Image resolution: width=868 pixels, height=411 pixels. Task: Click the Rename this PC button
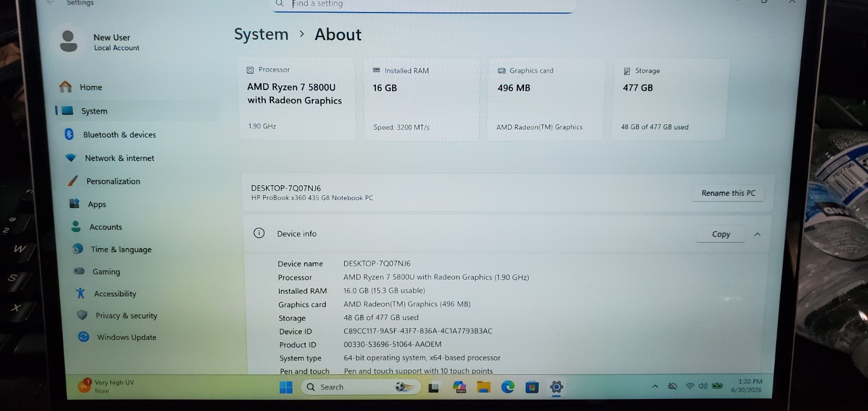(728, 193)
